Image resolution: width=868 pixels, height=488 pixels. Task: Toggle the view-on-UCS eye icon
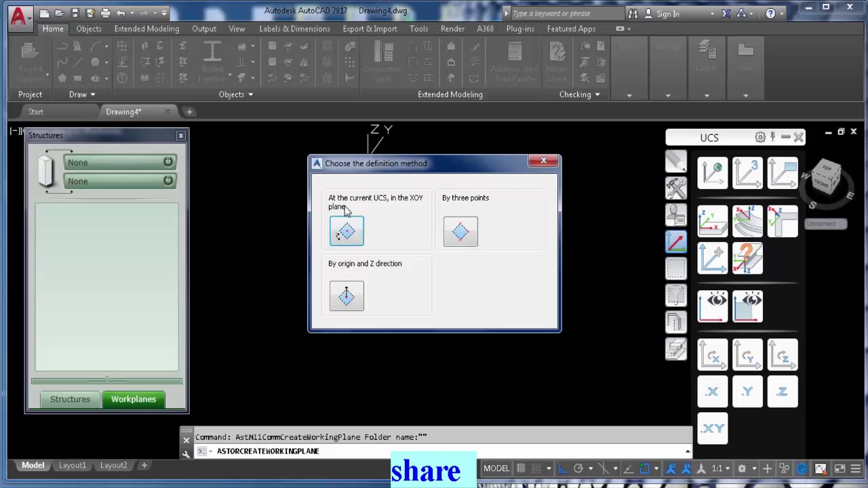[712, 306]
